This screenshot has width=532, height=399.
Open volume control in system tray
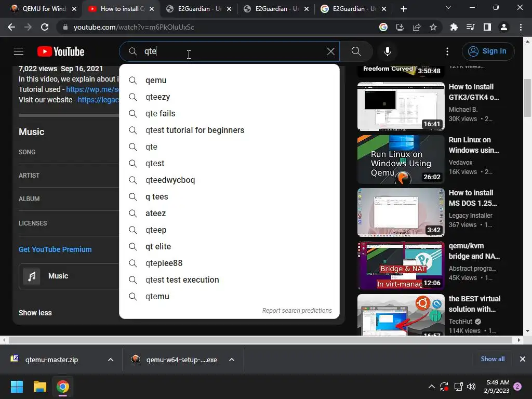[471, 387]
